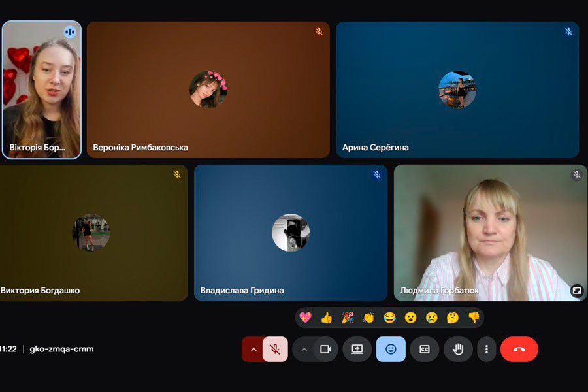Screen dimensions: 588x392
Task: Select Виктория Богдашко's profile avatar
Action: click(x=91, y=233)
